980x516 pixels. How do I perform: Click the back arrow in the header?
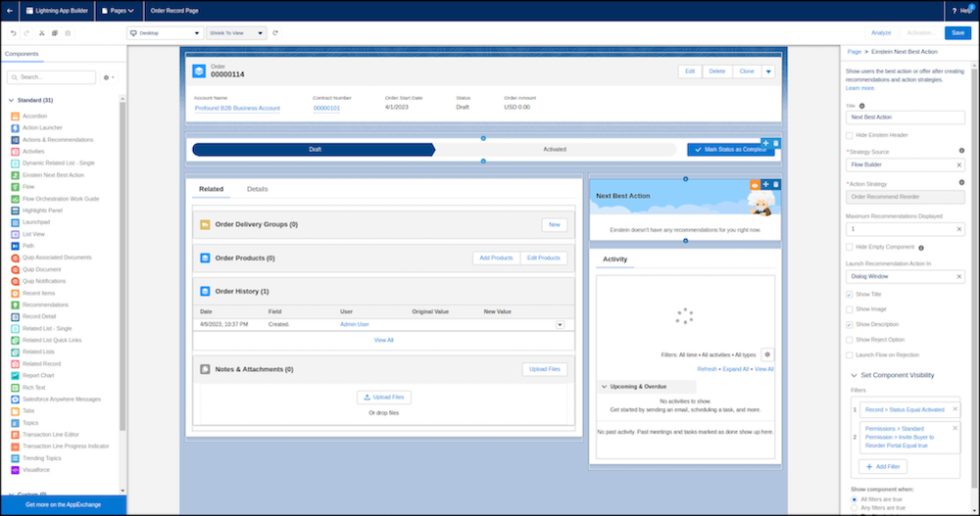pyautogui.click(x=10, y=11)
